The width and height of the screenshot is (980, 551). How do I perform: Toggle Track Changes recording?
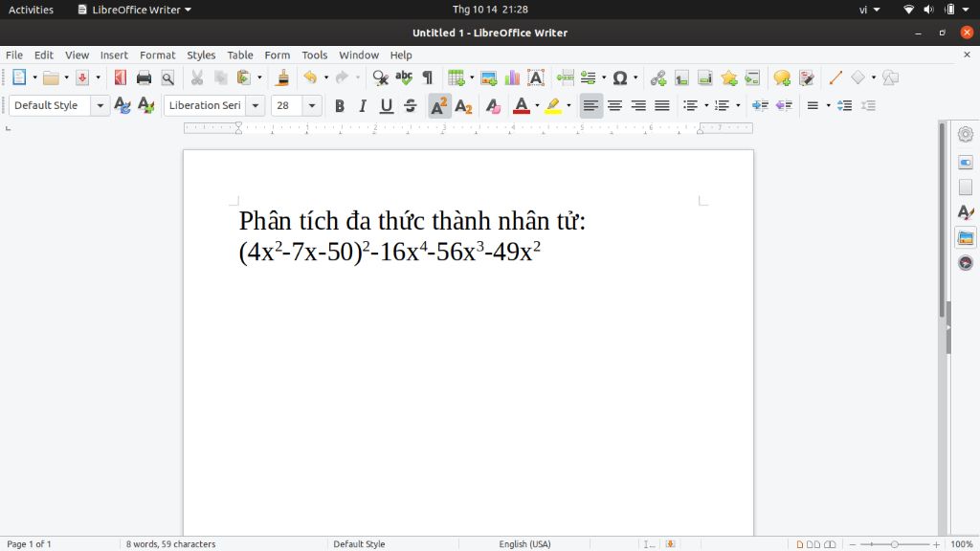pyautogui.click(x=806, y=77)
